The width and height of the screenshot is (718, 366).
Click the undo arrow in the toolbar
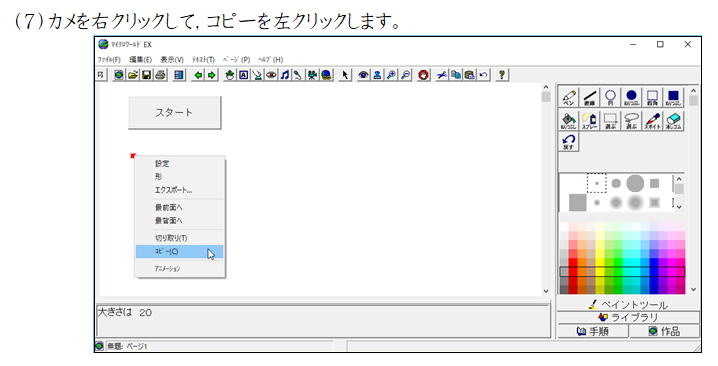coord(483,75)
